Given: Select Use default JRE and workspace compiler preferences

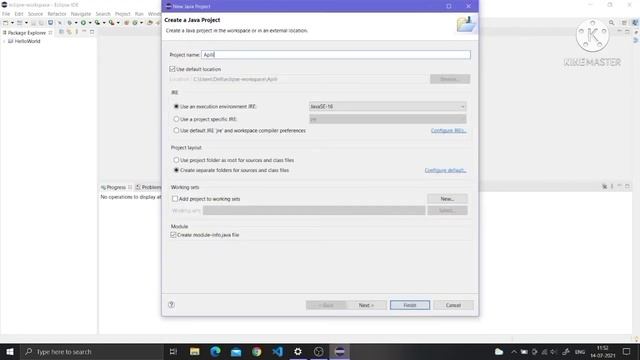Looking at the screenshot, I should (176, 130).
